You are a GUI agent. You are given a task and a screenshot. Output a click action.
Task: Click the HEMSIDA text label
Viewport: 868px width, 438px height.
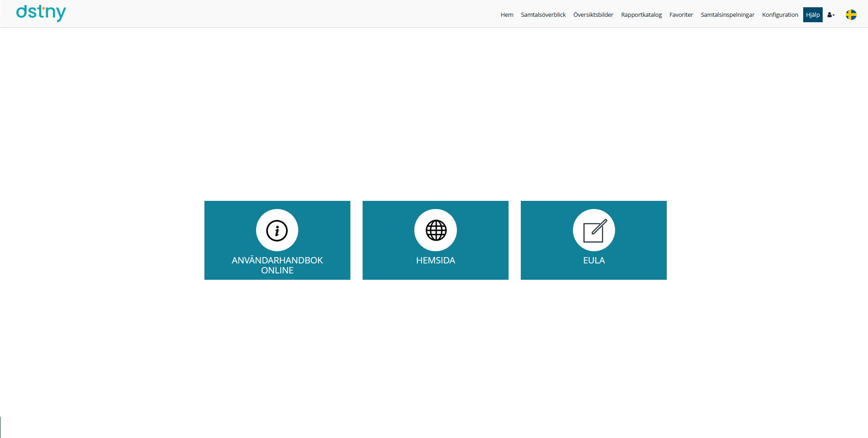tap(436, 260)
